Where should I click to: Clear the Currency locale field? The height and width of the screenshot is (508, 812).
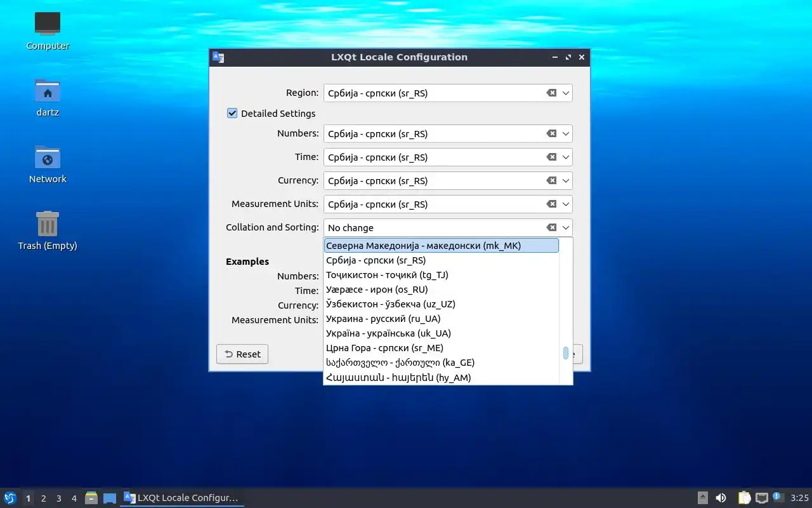point(551,180)
